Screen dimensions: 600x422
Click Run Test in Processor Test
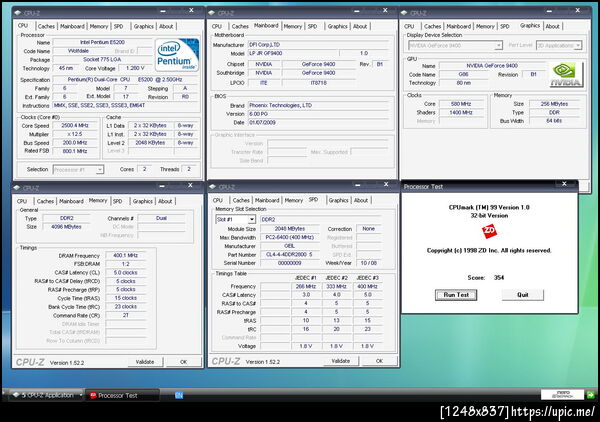[x=456, y=295]
